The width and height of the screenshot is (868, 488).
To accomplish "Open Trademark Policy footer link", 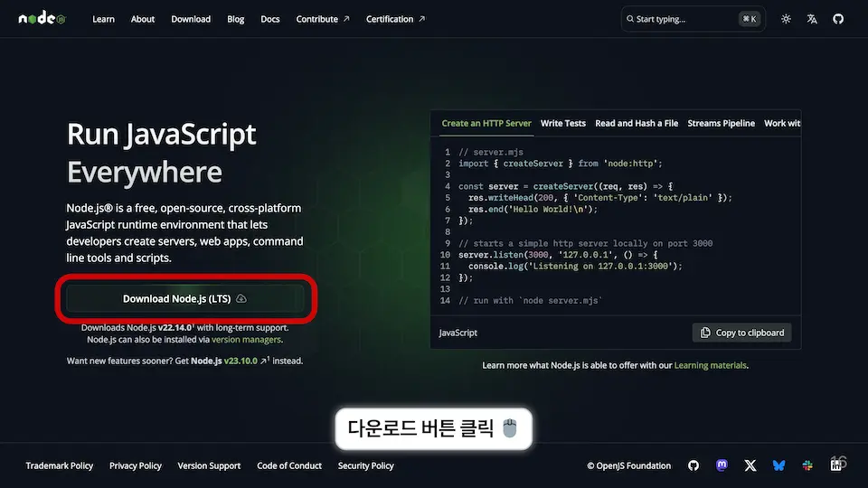I will pyautogui.click(x=60, y=466).
